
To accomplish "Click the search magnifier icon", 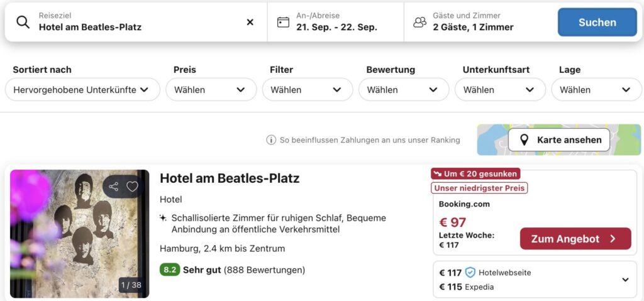I will [x=23, y=22].
